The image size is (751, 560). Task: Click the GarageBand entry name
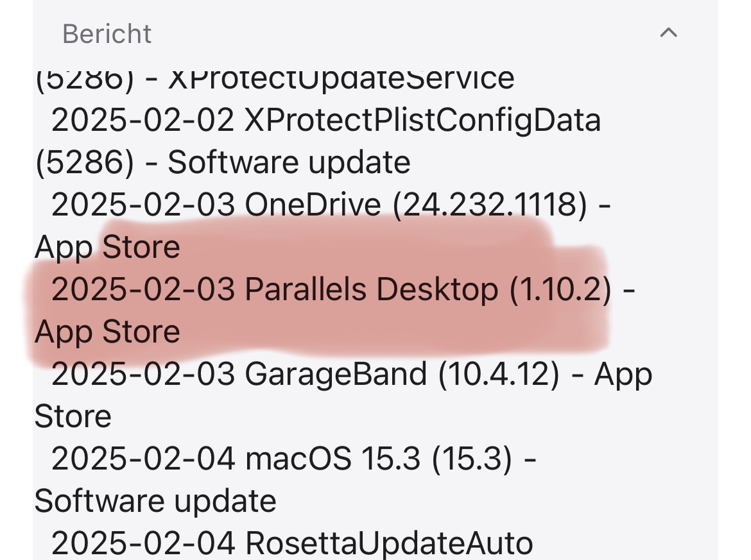click(336, 374)
